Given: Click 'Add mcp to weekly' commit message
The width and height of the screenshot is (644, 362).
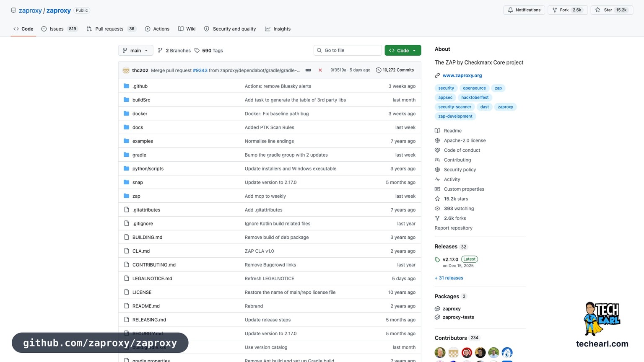Looking at the screenshot, I should pos(265,196).
